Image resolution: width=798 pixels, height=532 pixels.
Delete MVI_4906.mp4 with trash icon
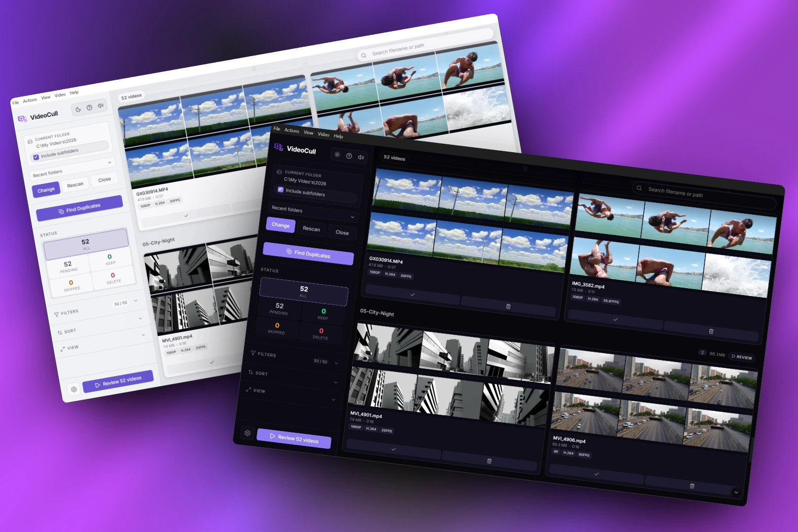tap(692, 486)
